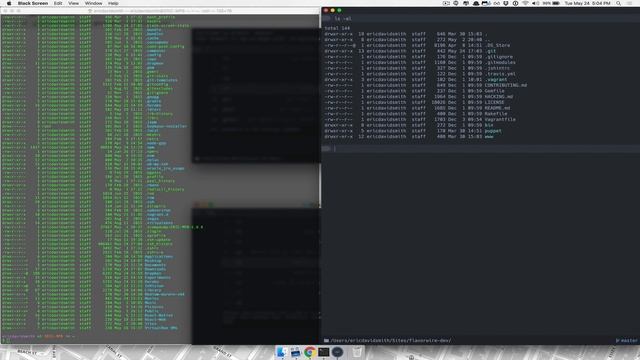Click the '.git' directory entry

point(491,51)
